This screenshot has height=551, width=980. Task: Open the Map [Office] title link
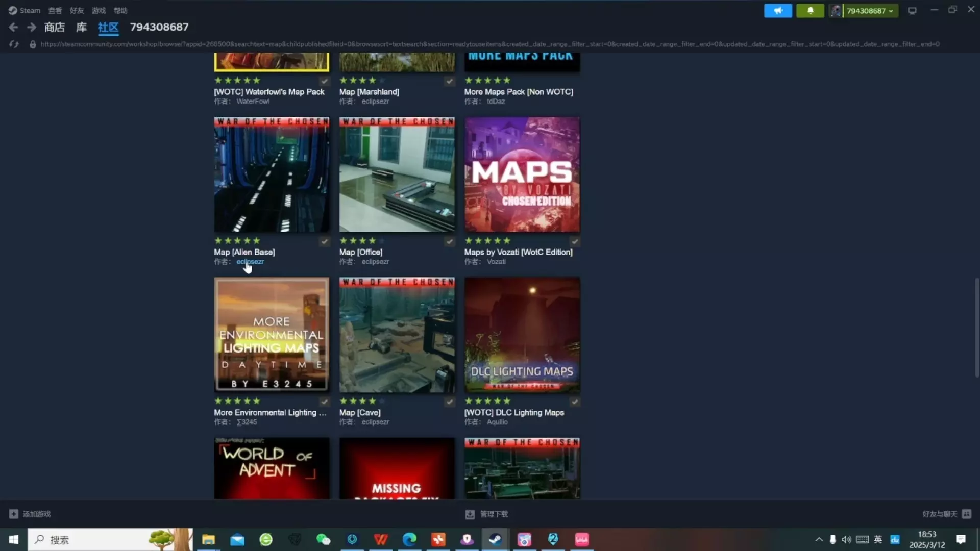tap(361, 252)
